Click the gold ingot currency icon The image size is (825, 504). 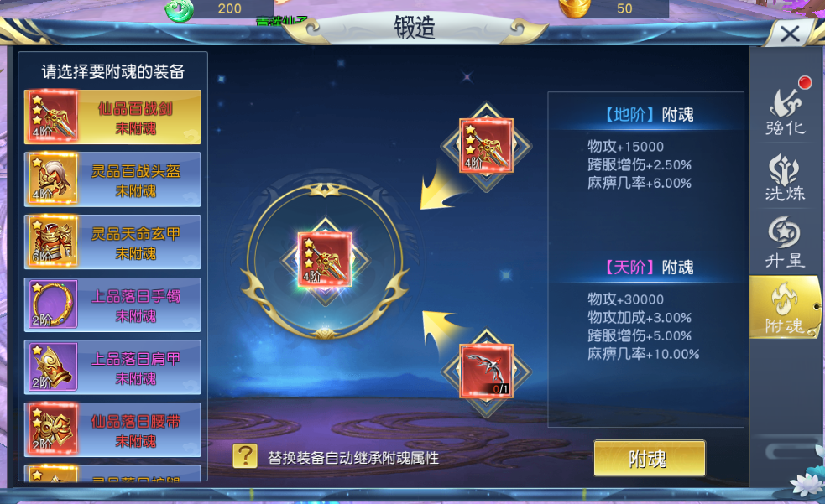(x=574, y=8)
